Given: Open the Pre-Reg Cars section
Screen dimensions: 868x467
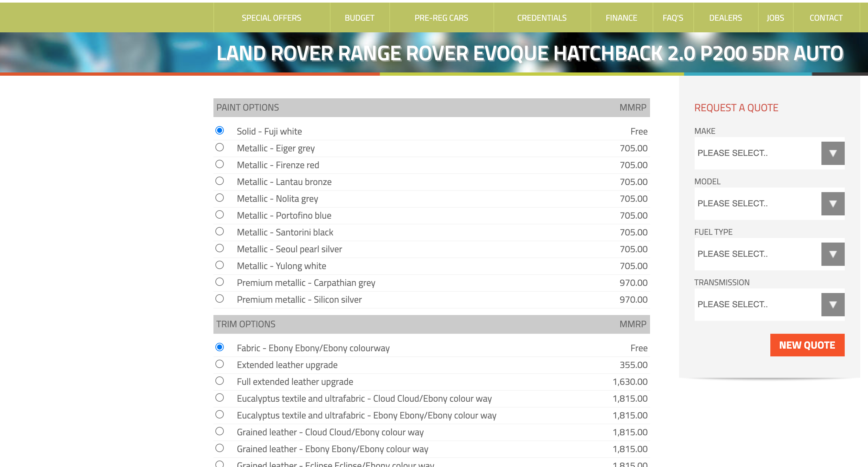Looking at the screenshot, I should click(x=441, y=18).
